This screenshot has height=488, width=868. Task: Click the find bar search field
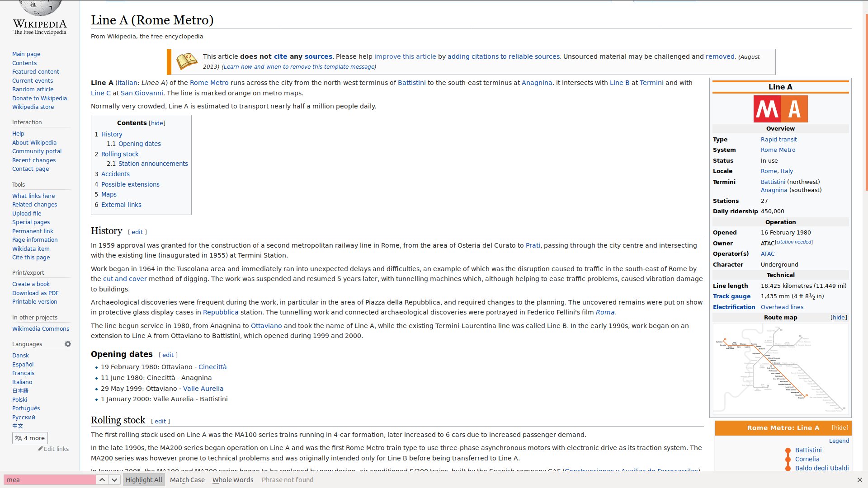[50, 480]
